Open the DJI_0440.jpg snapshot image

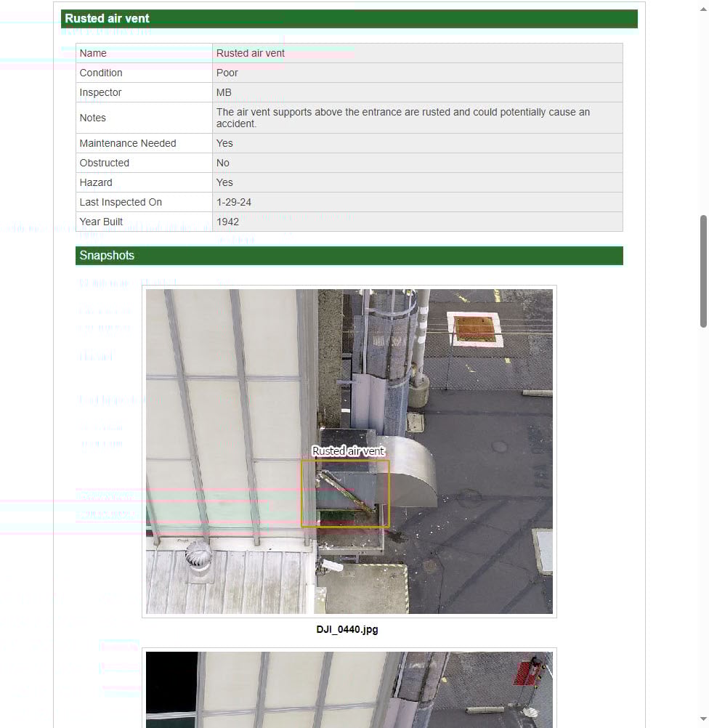(349, 450)
